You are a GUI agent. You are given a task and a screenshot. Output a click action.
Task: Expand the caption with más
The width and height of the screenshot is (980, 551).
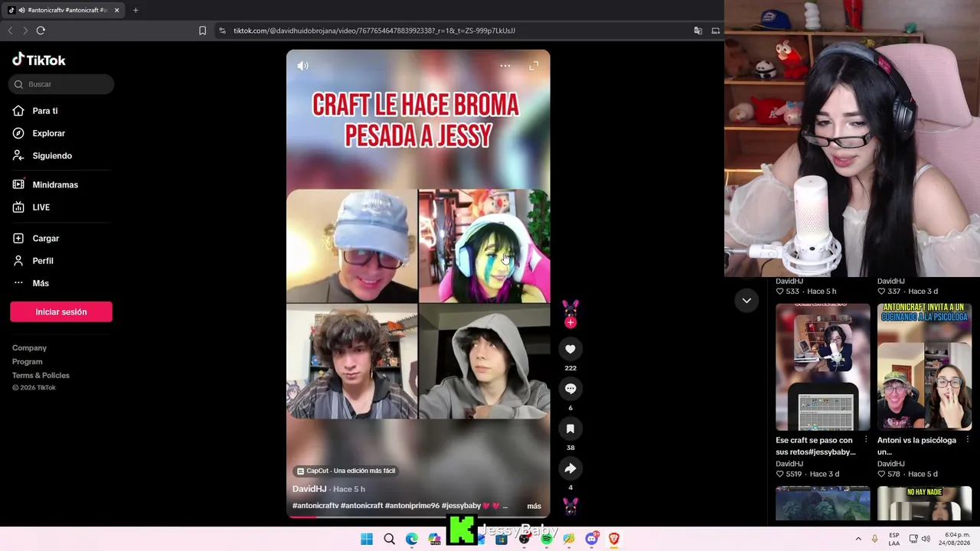(x=534, y=506)
